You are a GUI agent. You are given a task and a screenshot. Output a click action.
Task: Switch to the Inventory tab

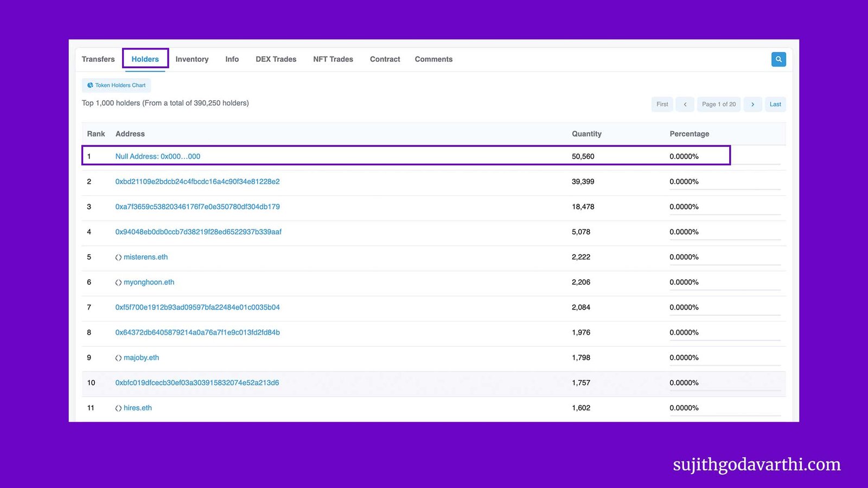pyautogui.click(x=192, y=59)
